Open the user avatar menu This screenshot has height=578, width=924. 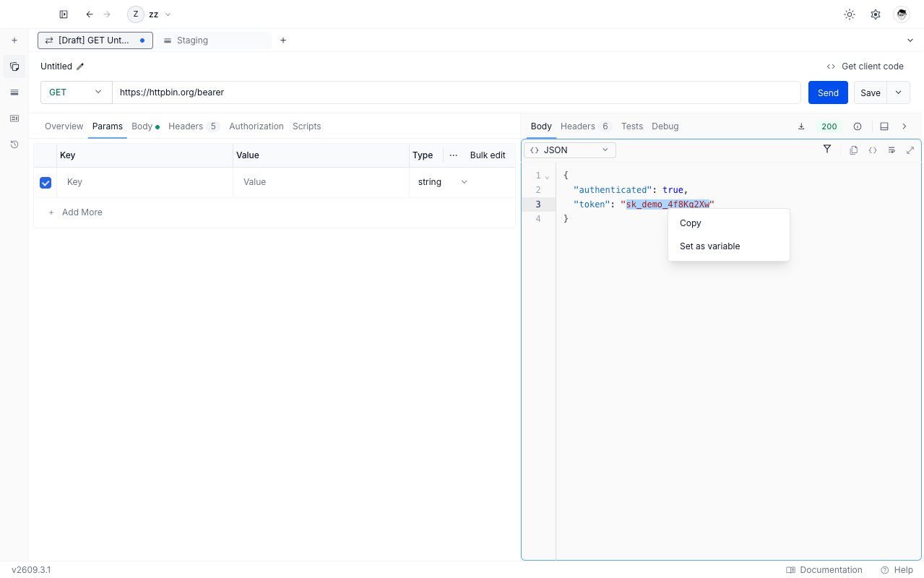click(901, 14)
